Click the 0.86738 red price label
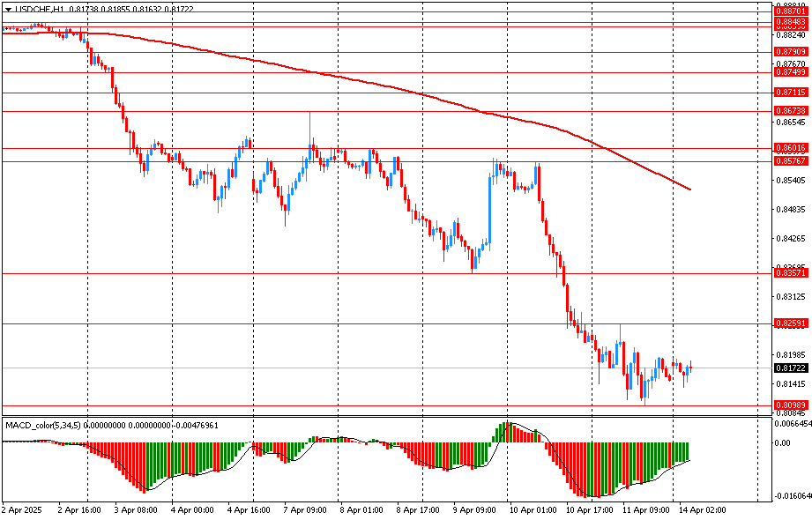Screen dimensions: 812x520 pos(789,111)
